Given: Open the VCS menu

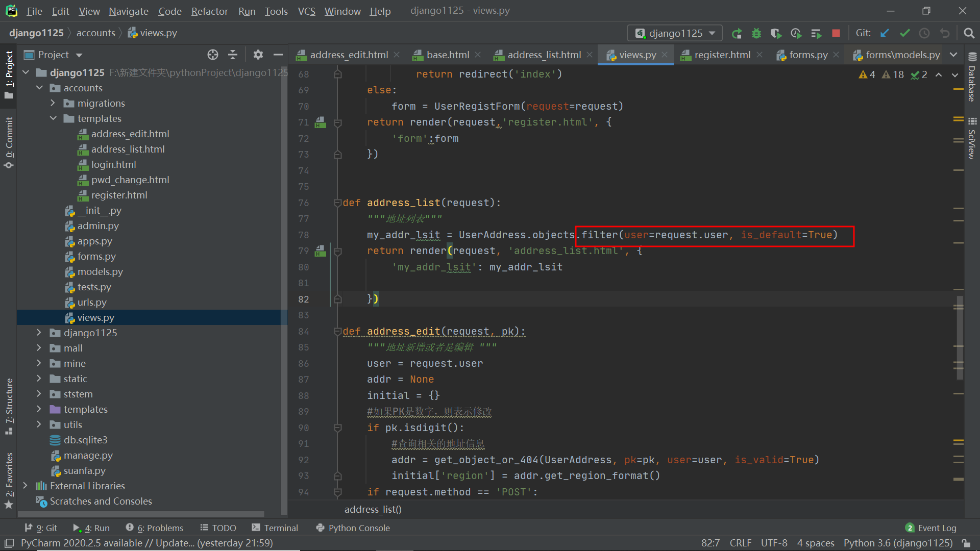Looking at the screenshot, I should tap(306, 11).
